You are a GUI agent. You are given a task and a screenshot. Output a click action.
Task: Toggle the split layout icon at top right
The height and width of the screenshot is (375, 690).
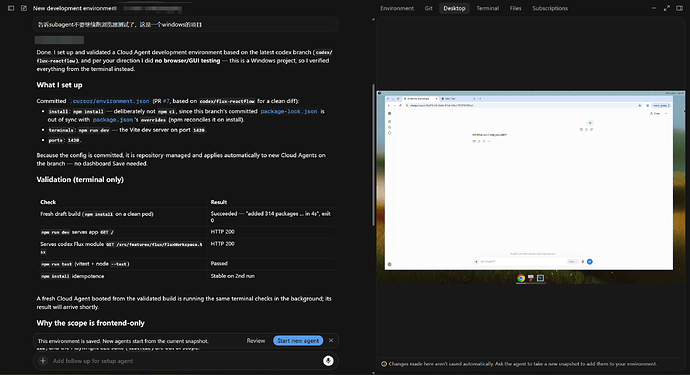pyautogui.click(x=679, y=8)
